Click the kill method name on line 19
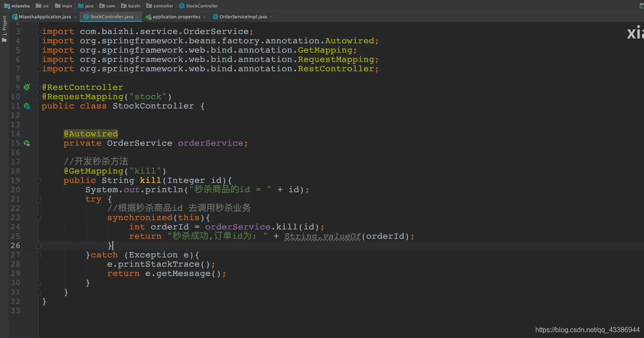The image size is (644, 338). [151, 181]
